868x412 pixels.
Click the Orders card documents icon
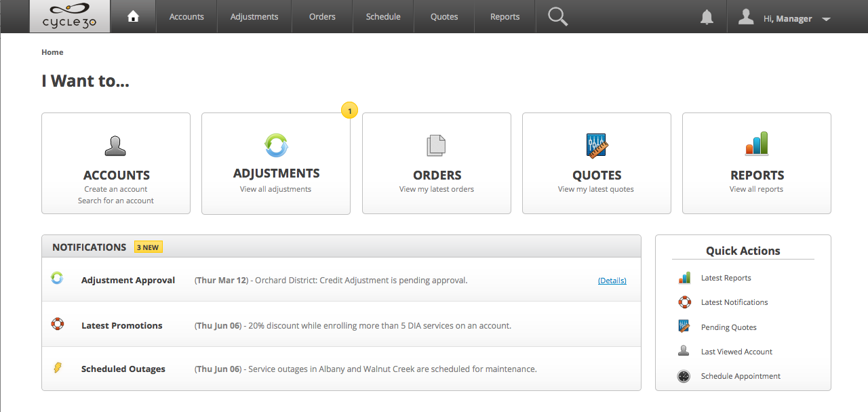(x=436, y=146)
